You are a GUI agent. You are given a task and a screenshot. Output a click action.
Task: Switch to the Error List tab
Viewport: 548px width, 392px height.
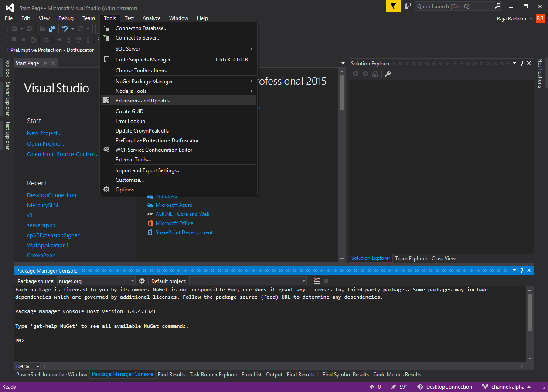[x=252, y=375]
